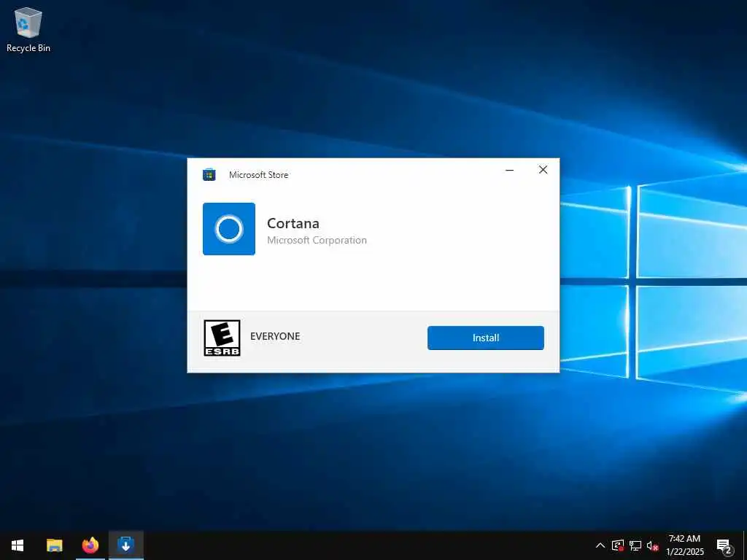Minimize the Microsoft Store window
The image size is (747, 560).
[x=510, y=170]
